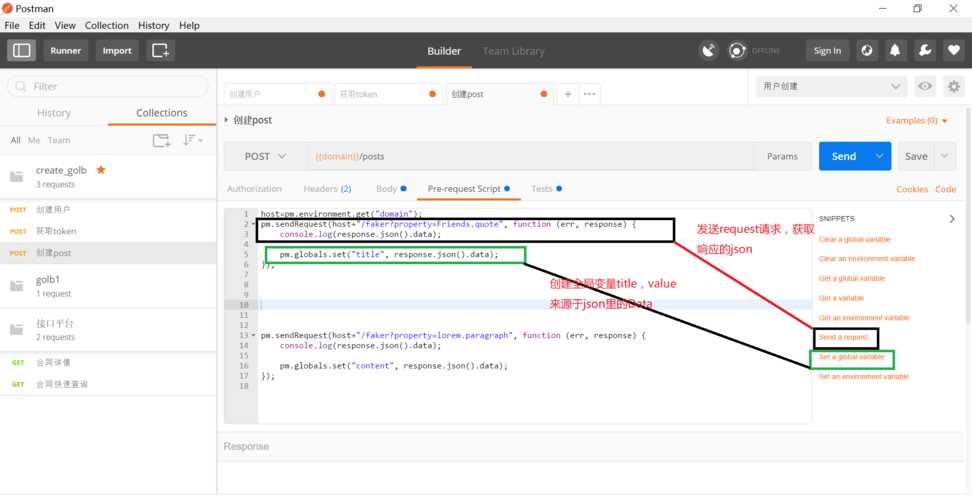Click the Runner button
This screenshot has height=499, width=972.
coord(66,51)
